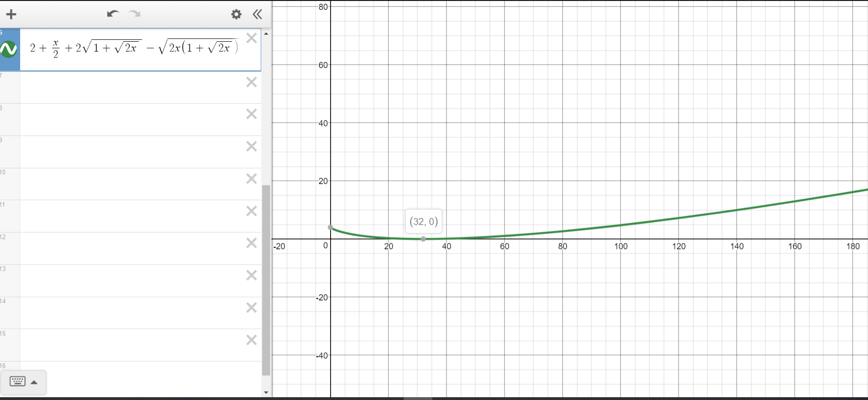Image resolution: width=868 pixels, height=400 pixels.
Task: Click the y-axis label 60
Action: pos(323,65)
